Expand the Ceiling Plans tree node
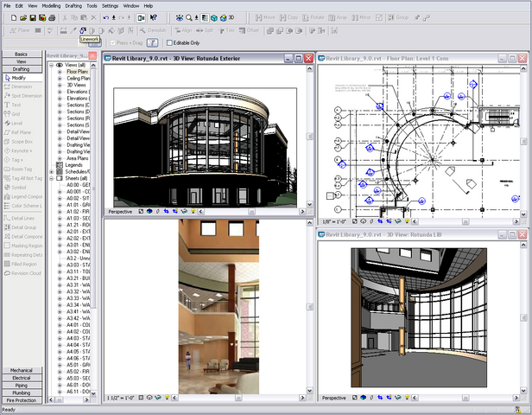Image resolution: width=532 pixels, height=415 pixels. click(60, 78)
